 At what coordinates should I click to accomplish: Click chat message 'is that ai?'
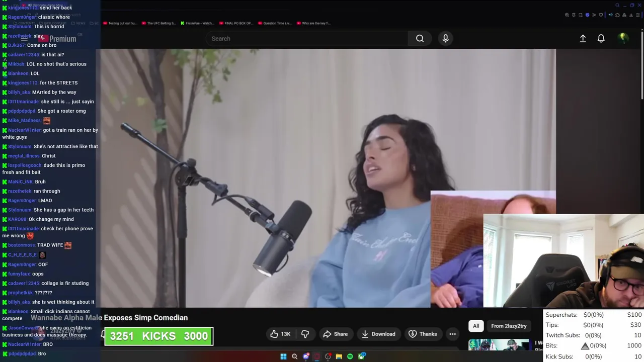(52, 55)
